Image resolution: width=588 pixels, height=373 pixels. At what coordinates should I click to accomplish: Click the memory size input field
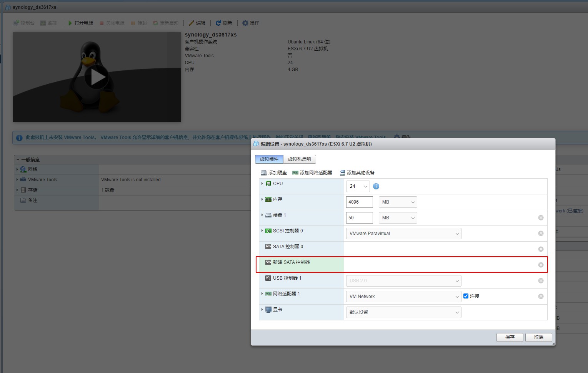pyautogui.click(x=359, y=202)
